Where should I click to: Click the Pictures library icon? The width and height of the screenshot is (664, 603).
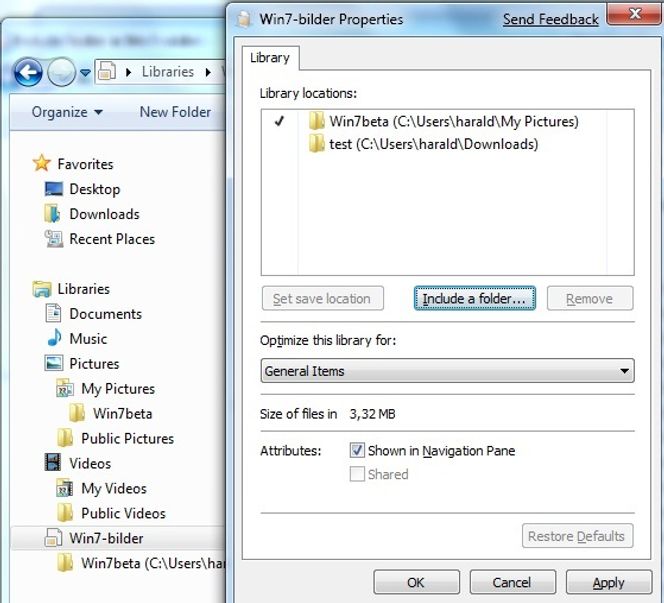click(x=54, y=363)
